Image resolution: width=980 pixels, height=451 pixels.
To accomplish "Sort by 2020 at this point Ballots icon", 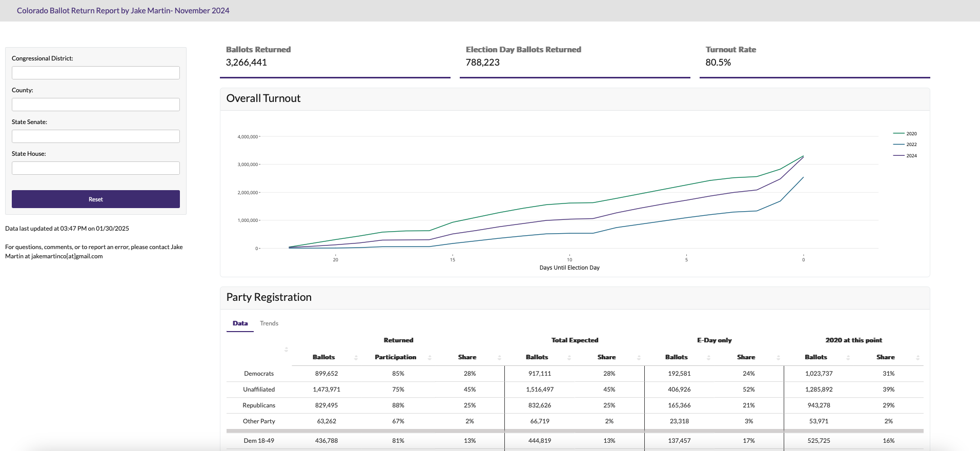I will click(848, 357).
